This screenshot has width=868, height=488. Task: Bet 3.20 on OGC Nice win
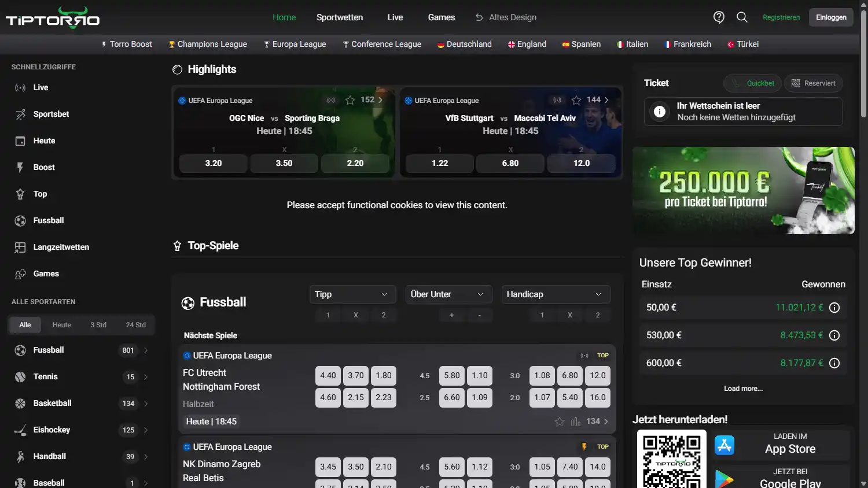click(214, 164)
